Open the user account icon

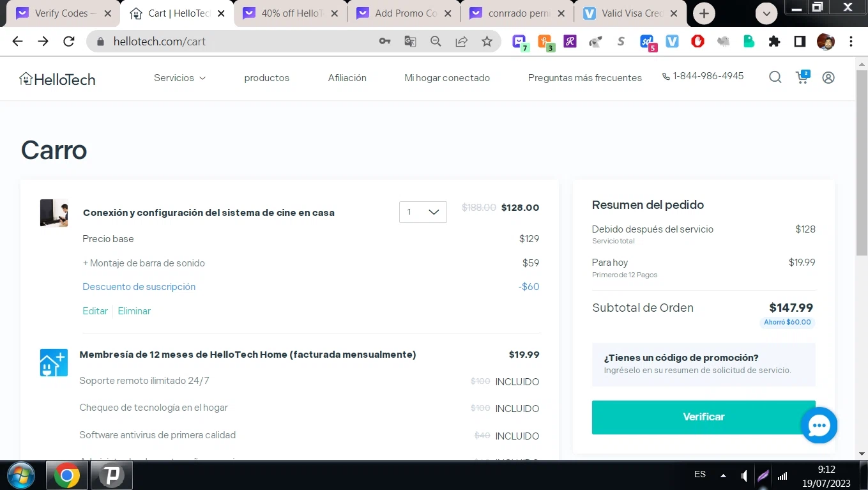[828, 77]
